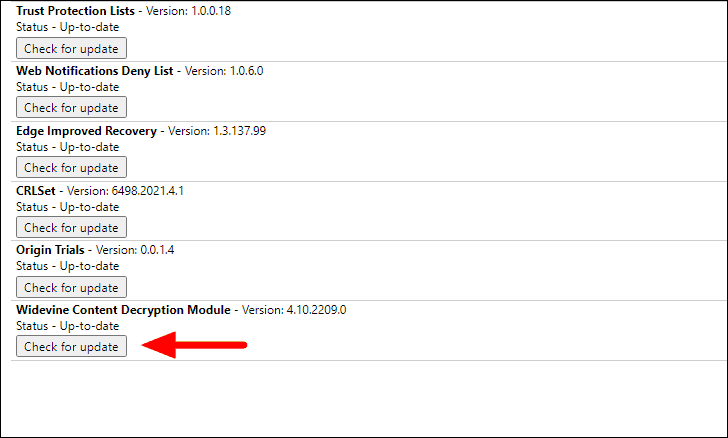This screenshot has height=438, width=728.
Task: Select the CRLSet component name
Action: pyautogui.click(x=36, y=190)
